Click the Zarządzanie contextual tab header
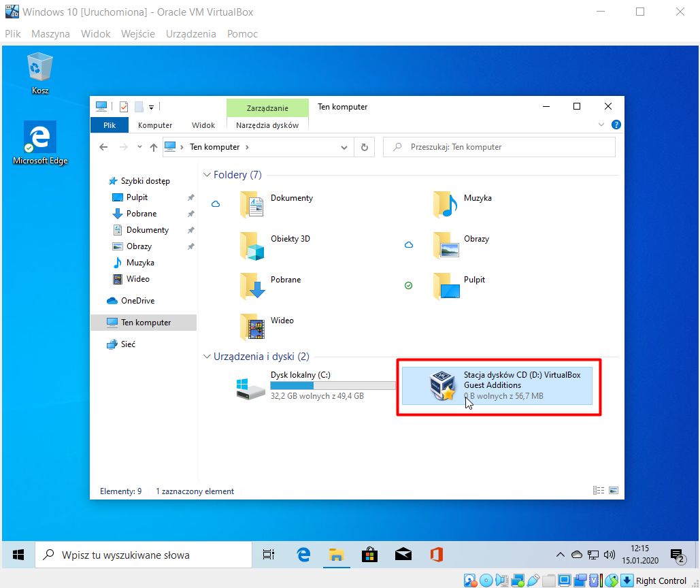The width and height of the screenshot is (700, 588). [267, 108]
